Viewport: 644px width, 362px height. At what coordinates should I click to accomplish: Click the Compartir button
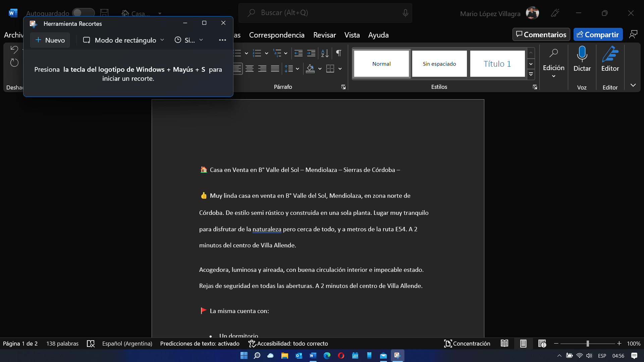tap(598, 35)
